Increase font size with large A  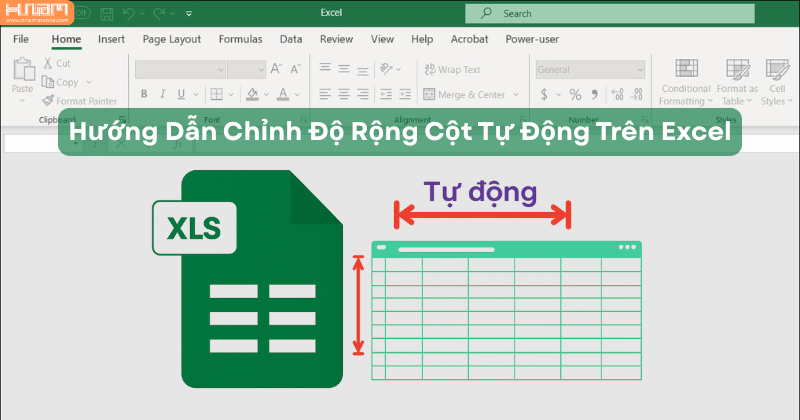(x=276, y=69)
